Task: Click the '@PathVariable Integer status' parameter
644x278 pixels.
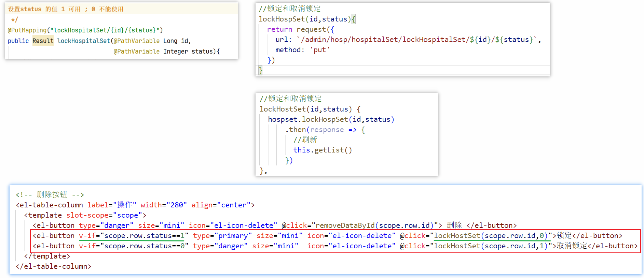Action: click(165, 52)
